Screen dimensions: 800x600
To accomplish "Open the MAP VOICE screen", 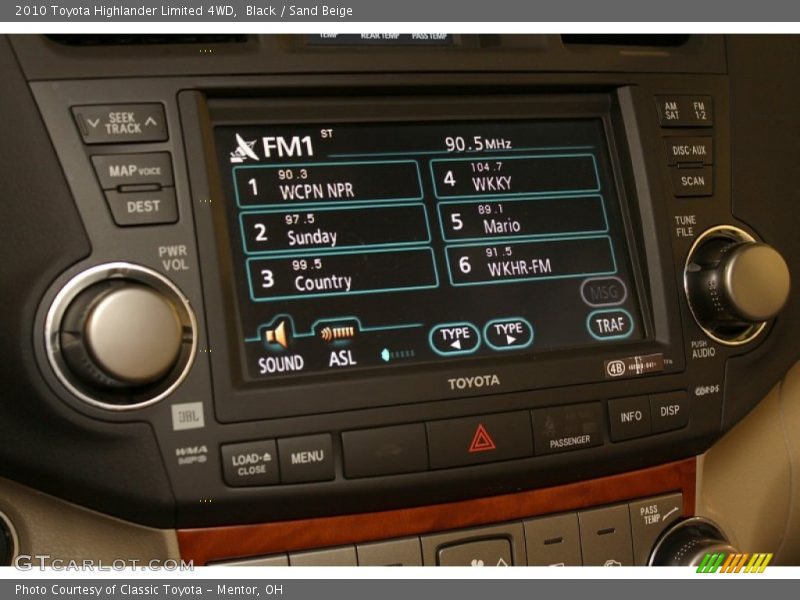I will click(x=133, y=171).
